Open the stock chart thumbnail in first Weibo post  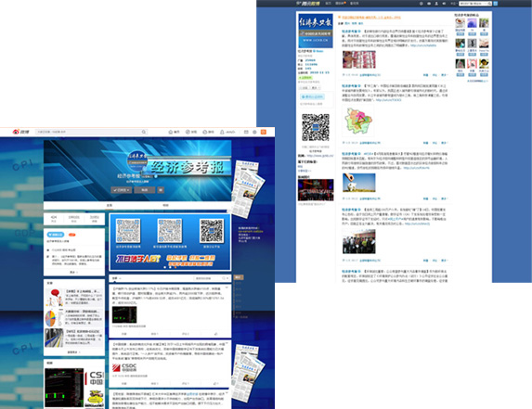(124, 314)
